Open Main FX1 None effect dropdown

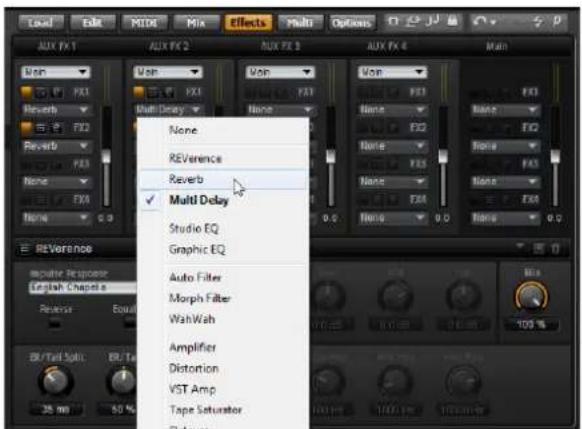(x=505, y=109)
